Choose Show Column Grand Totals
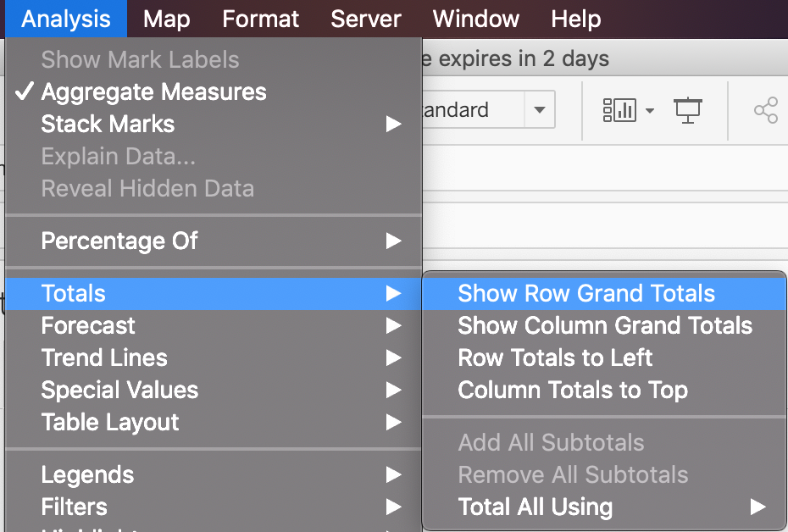The width and height of the screenshot is (788, 532). 605,326
